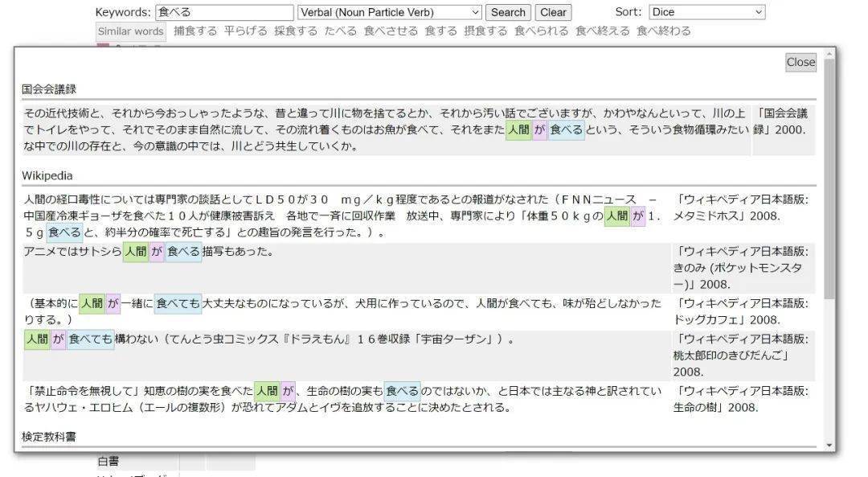This screenshot has width=868, height=477.
Task: Click the Similar words label button
Action: (x=131, y=31)
